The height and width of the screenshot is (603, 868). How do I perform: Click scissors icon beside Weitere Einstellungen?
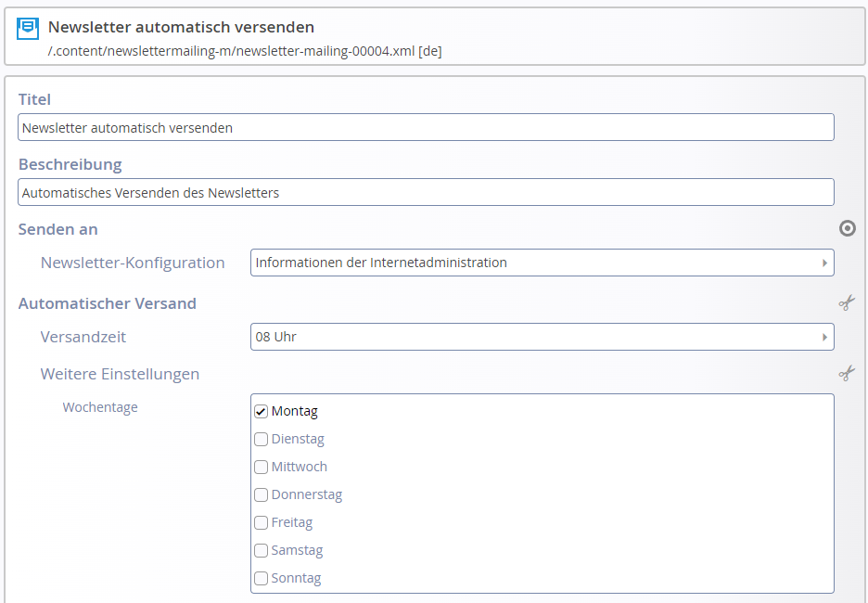tap(847, 373)
